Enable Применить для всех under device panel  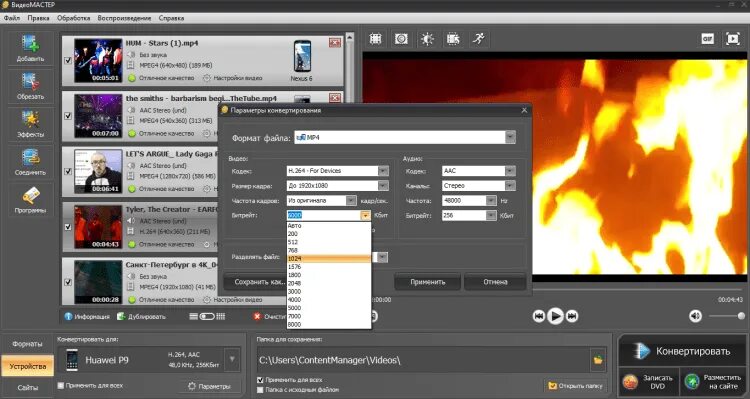tap(61, 386)
